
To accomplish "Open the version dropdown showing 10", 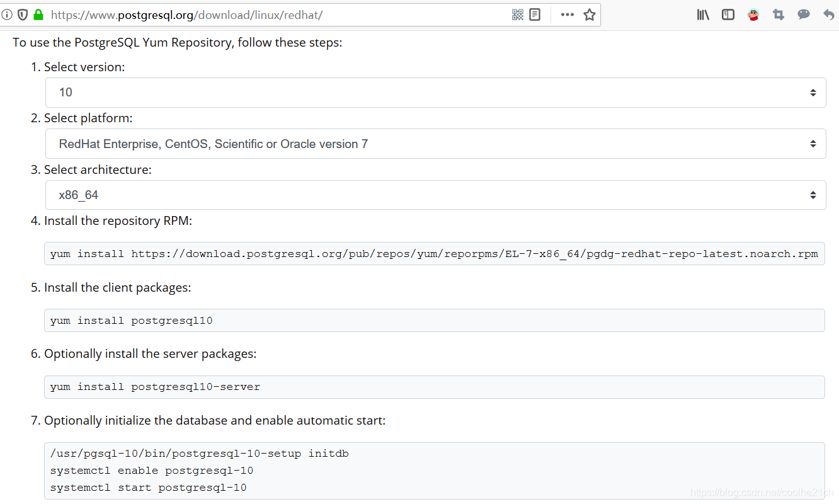I will [435, 93].
